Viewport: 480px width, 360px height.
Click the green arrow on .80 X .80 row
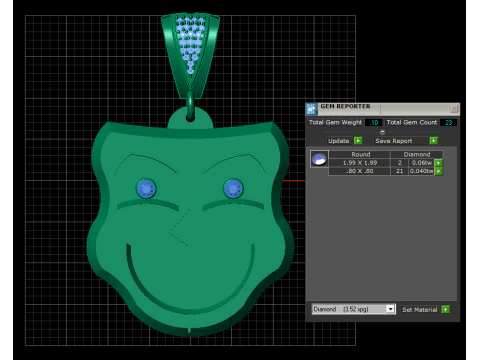(x=439, y=171)
